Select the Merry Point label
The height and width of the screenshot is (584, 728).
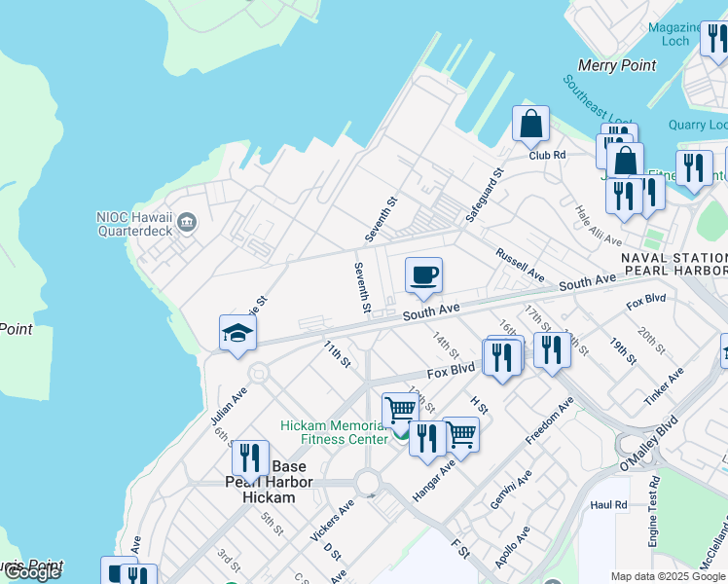click(x=617, y=65)
